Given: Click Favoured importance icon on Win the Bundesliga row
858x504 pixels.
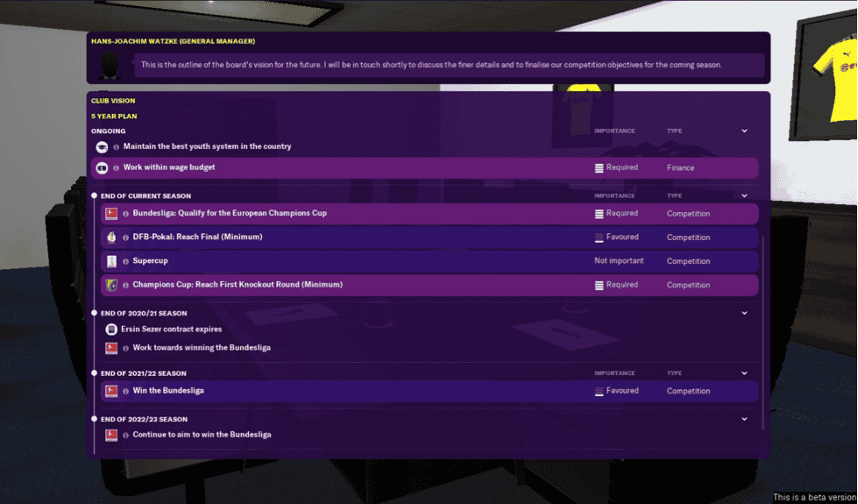Looking at the screenshot, I should tap(599, 391).
